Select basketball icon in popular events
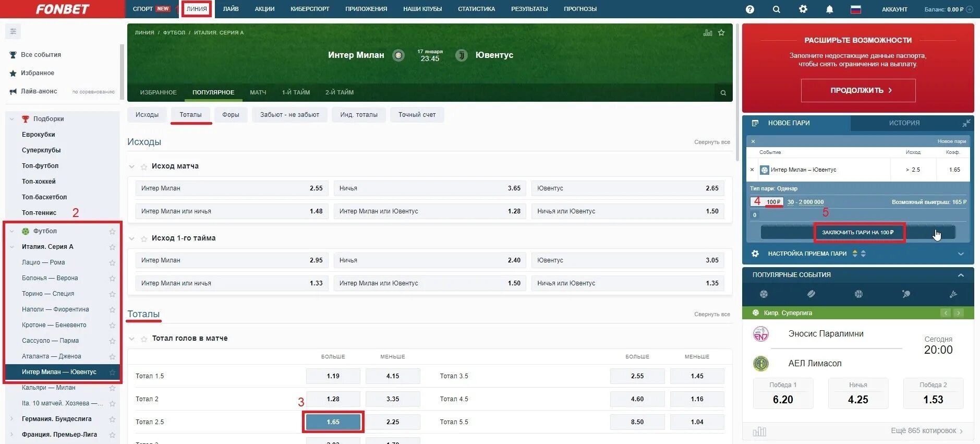 [858, 294]
